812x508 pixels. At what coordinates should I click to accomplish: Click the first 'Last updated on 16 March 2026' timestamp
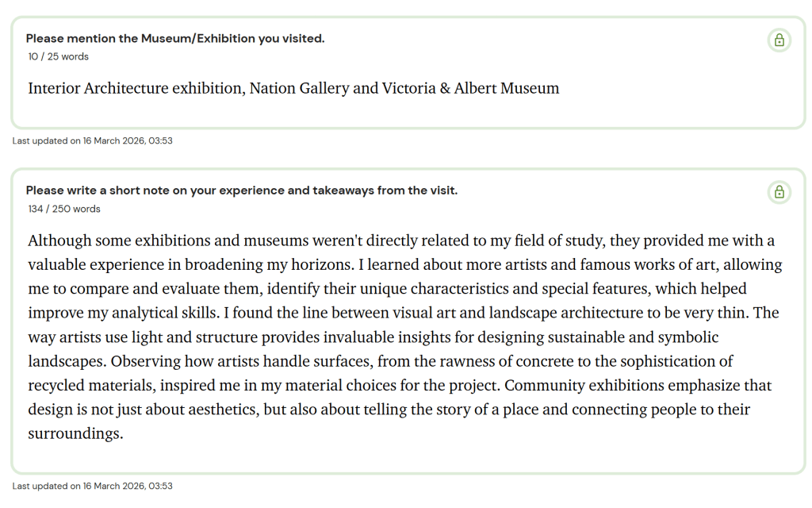93,141
